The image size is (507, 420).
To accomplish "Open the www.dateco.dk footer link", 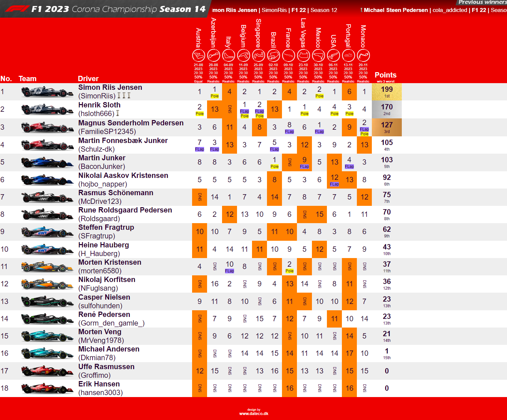I will tap(254, 414).
